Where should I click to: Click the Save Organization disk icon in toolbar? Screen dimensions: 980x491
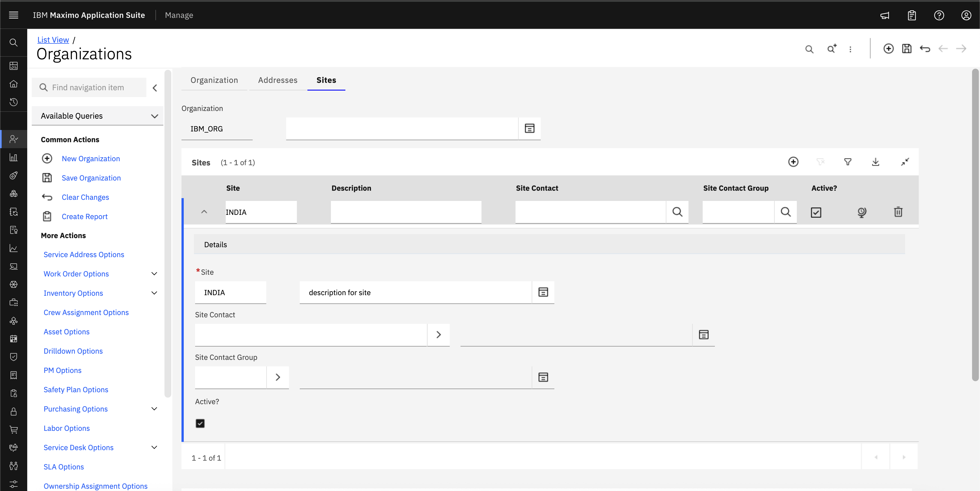pos(907,49)
